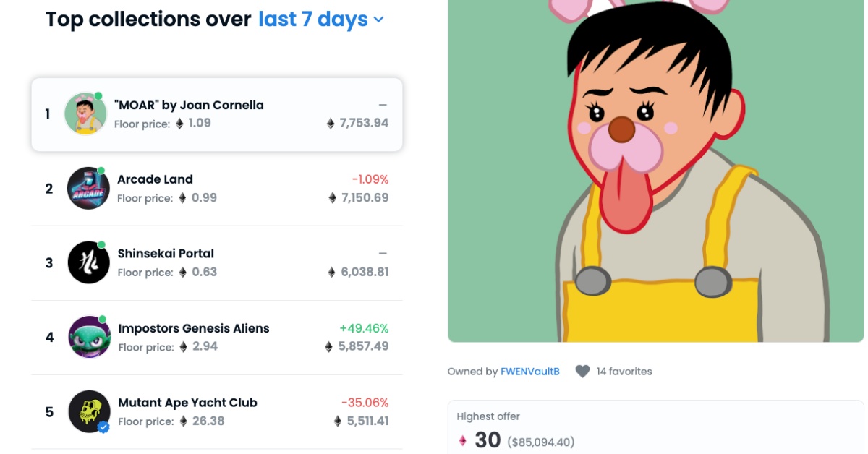Open Mutant Ape Yacht Club collection title
The width and height of the screenshot is (868, 454).
point(187,403)
